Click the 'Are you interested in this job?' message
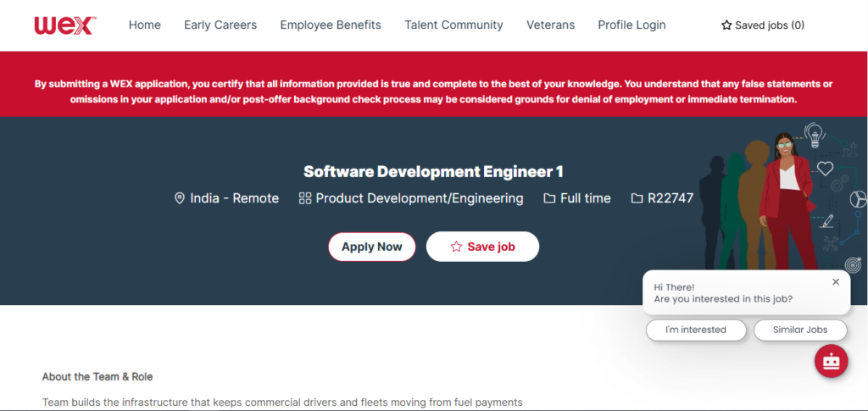Viewport: 868px width, 411px height. 723,299
